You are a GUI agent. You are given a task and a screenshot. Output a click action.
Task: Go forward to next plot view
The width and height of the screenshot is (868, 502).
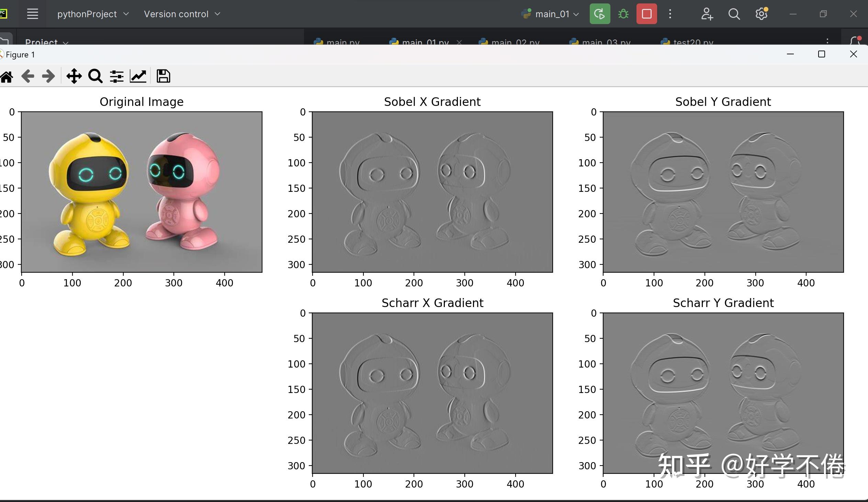click(x=48, y=76)
